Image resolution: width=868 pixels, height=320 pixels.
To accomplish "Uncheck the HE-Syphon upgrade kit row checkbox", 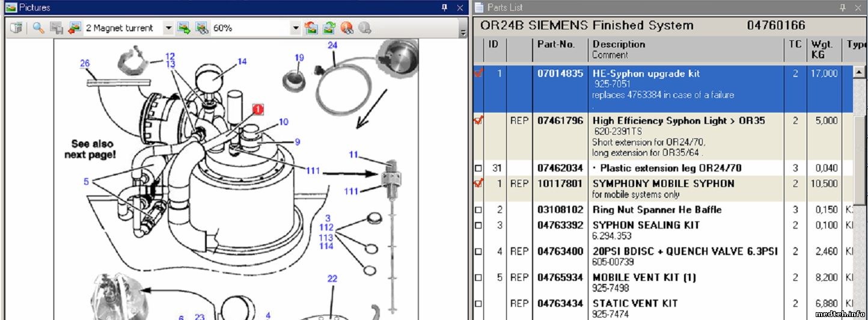I will point(478,73).
